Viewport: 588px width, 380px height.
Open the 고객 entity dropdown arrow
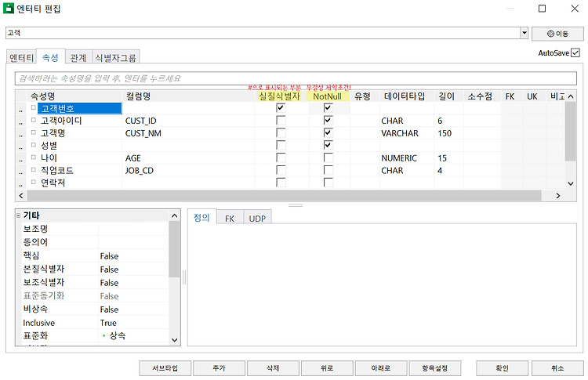(524, 33)
